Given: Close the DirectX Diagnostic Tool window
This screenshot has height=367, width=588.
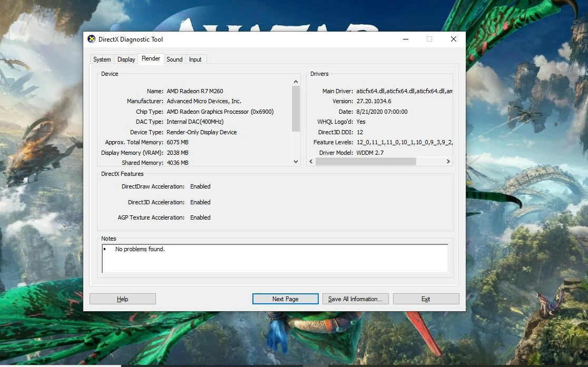Looking at the screenshot, I should pos(453,39).
